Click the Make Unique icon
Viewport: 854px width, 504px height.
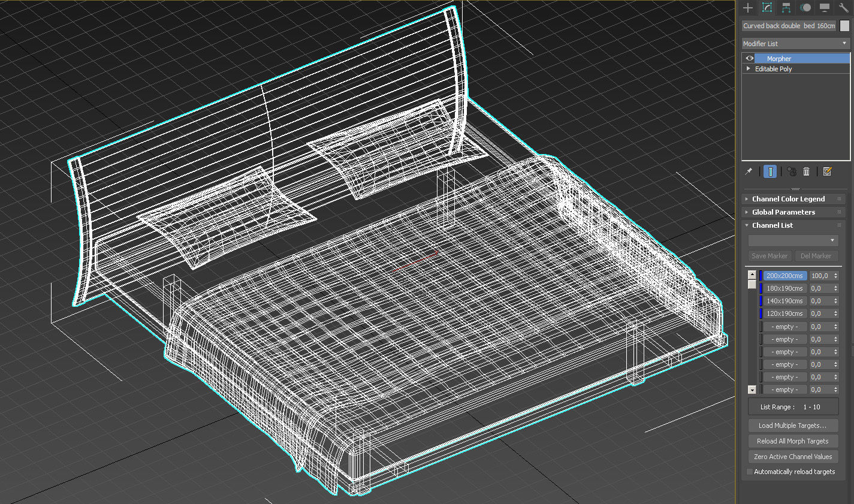791,171
